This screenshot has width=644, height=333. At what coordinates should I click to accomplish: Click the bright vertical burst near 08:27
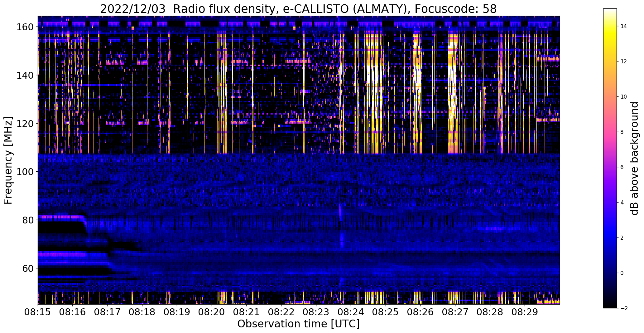[452, 94]
